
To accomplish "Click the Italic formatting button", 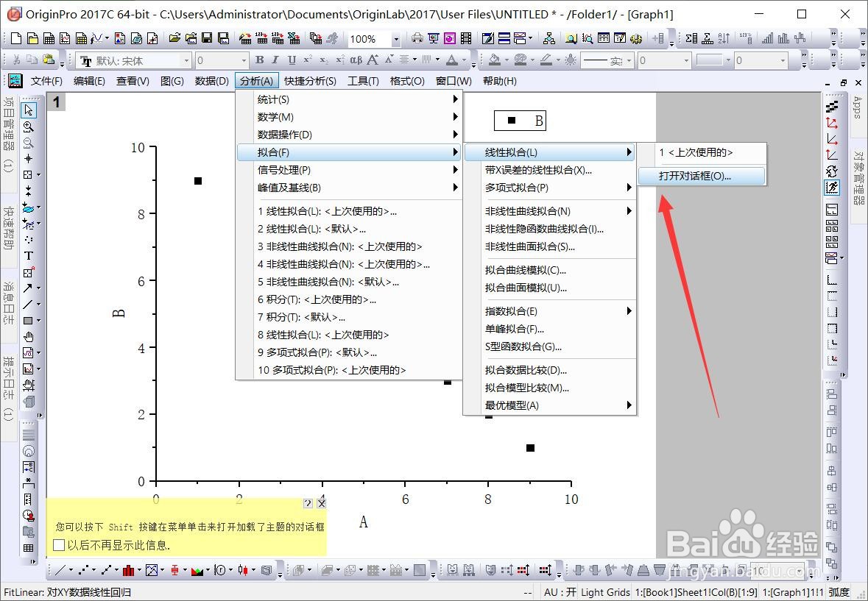I will [275, 60].
